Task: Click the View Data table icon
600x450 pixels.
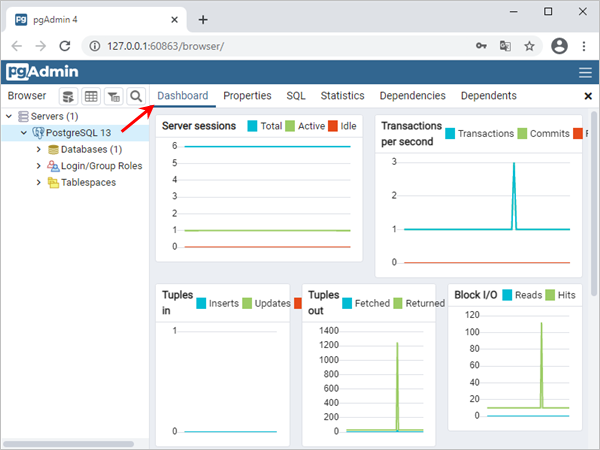Action: (91, 96)
